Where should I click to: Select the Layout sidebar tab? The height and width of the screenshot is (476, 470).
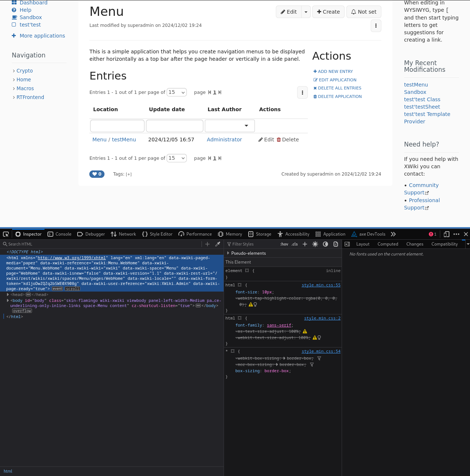pyautogui.click(x=363, y=244)
